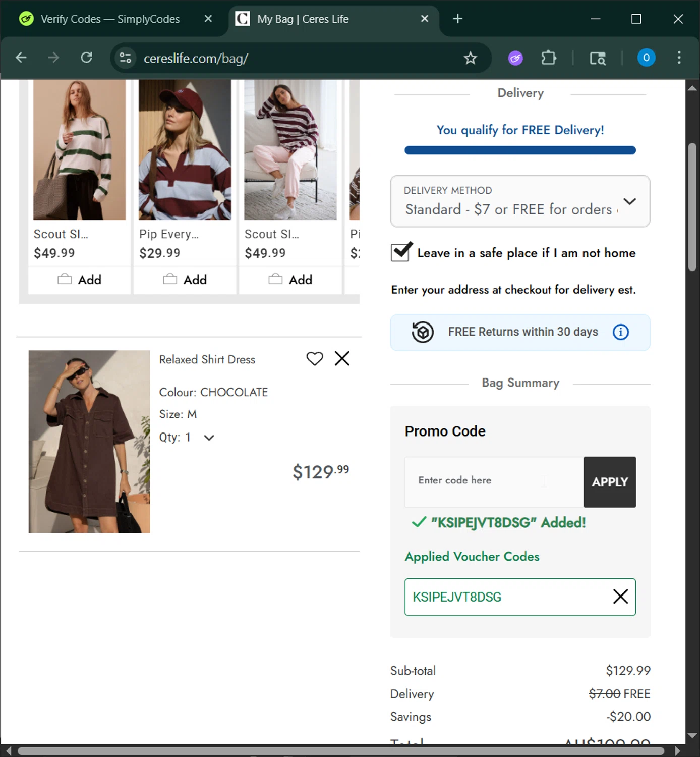Add Relaxed Shirt Dress to wishlist heart
This screenshot has width=700, height=757.
[x=315, y=359]
